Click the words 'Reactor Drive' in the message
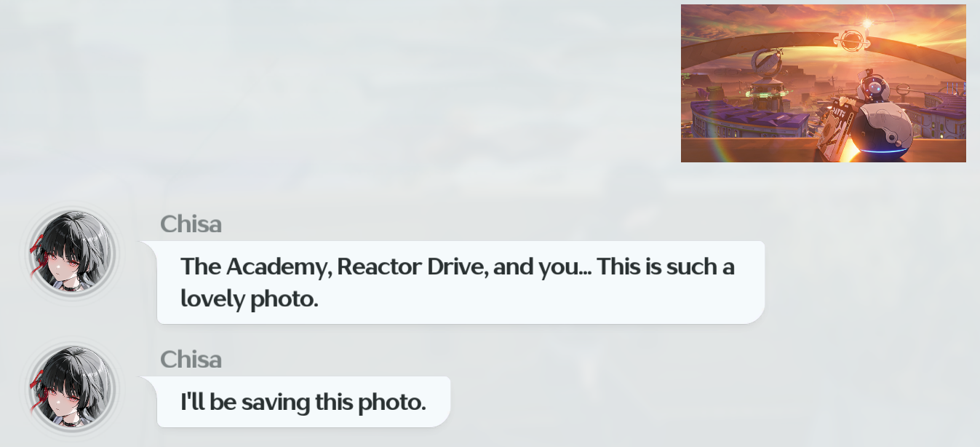Viewport: 980px width, 447px height. [412, 266]
